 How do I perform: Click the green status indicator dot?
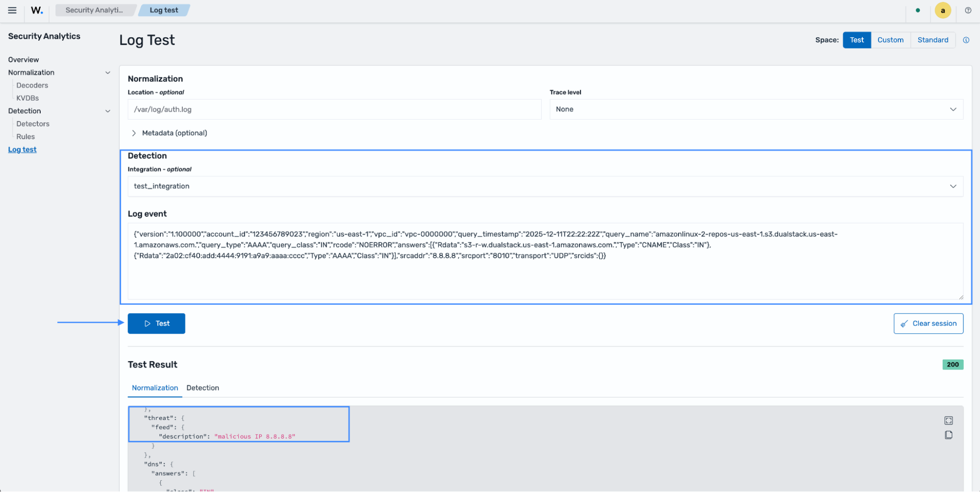point(918,10)
